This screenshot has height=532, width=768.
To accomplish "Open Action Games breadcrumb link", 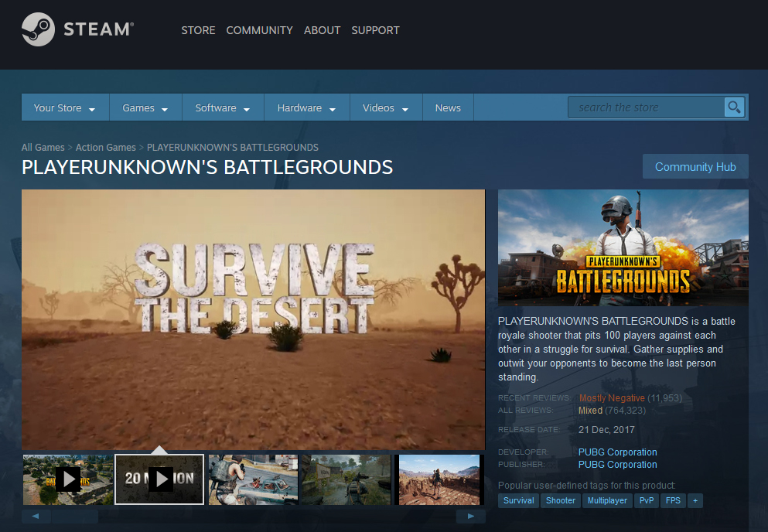I will tap(106, 148).
